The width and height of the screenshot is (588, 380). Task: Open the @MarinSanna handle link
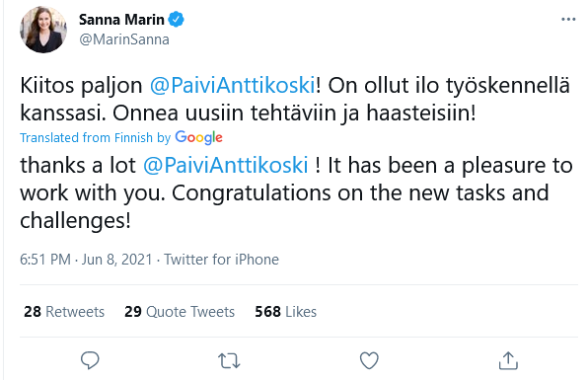click(124, 39)
